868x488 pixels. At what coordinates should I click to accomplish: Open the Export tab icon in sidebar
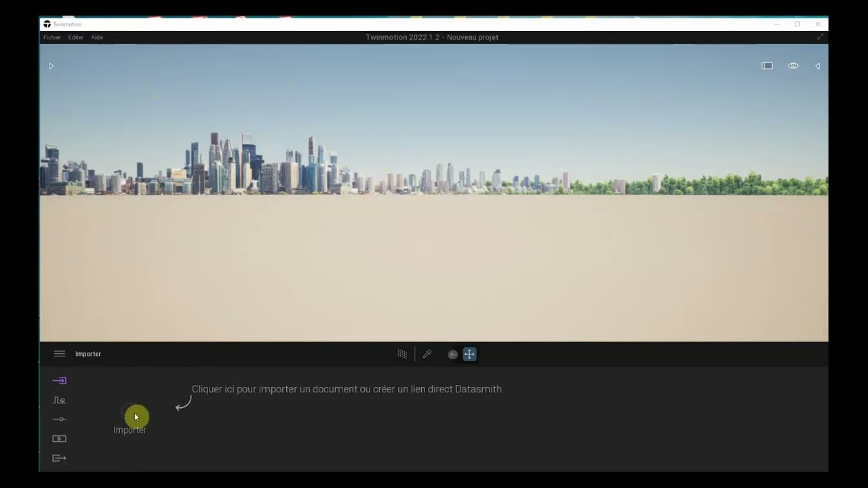tap(60, 458)
